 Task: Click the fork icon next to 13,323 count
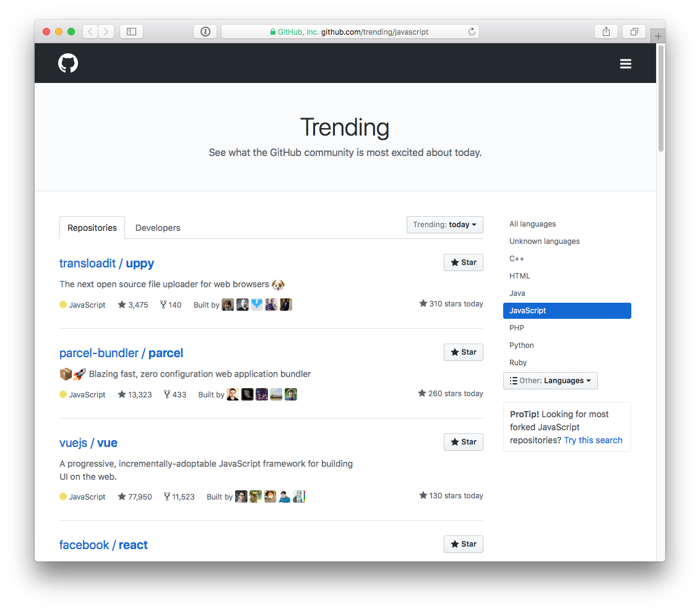[166, 394]
